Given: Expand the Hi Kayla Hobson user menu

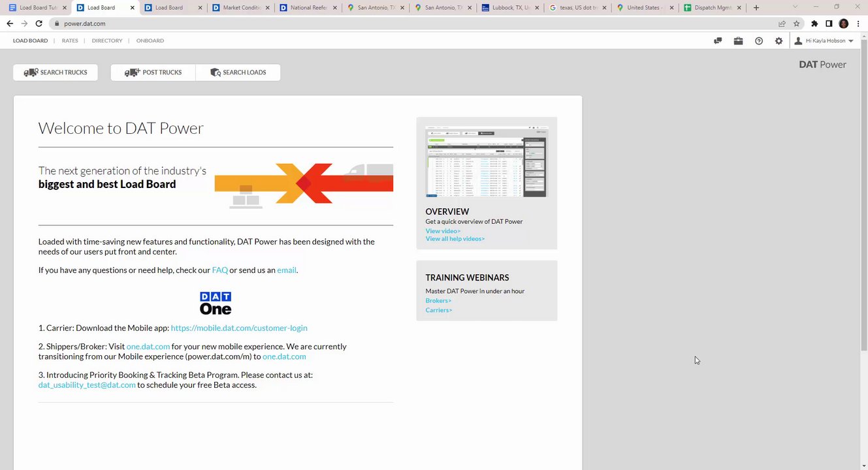Looking at the screenshot, I should (824, 40).
